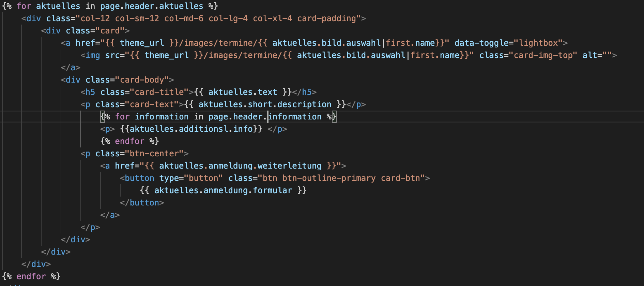644x286 pixels.
Task: Click the inner 'endfor' keyword
Action: point(130,141)
